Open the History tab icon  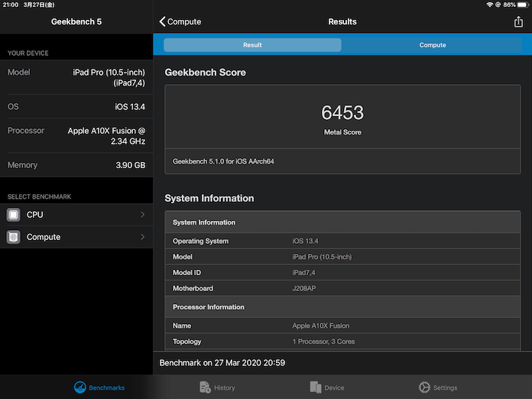[205, 387]
